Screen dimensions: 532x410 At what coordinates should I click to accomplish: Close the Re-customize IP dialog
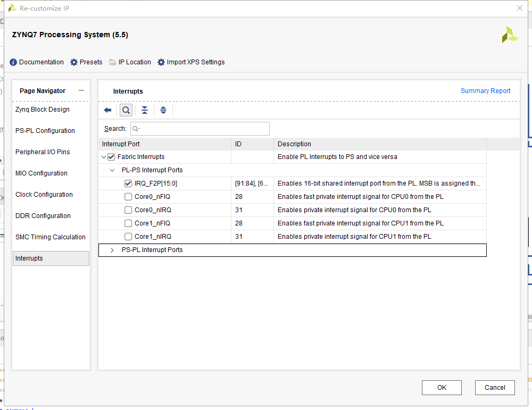(519, 8)
